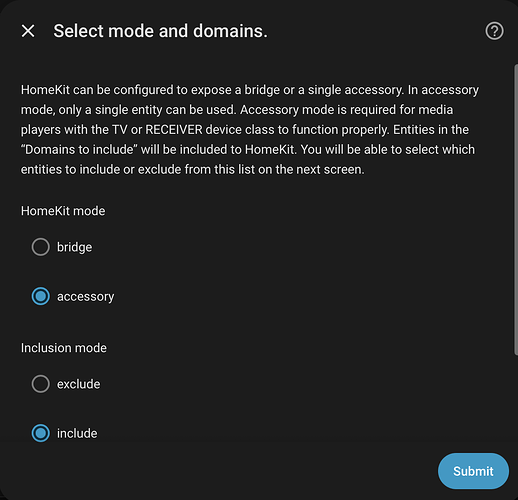
Task: Select the accessory radio button
Action: (x=41, y=296)
